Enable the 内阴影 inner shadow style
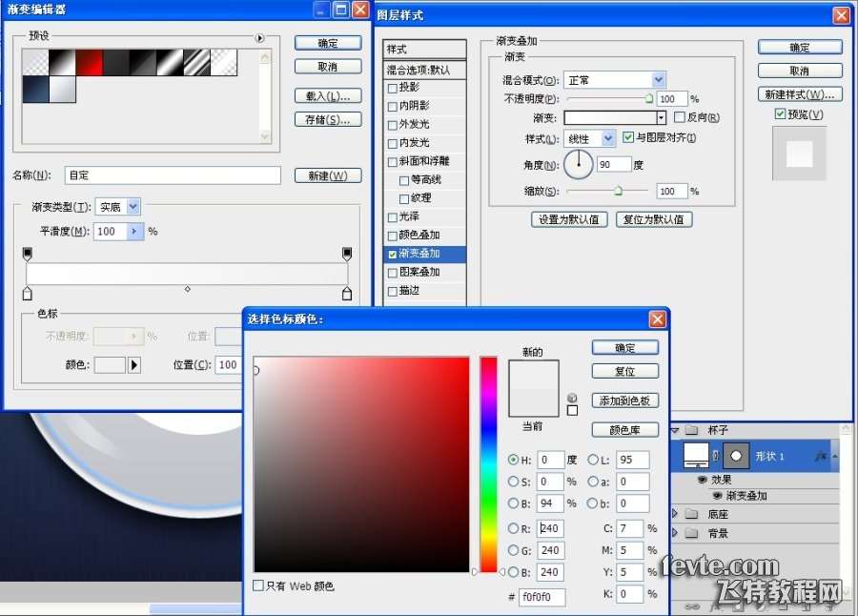Screen dimensions: 858x616 coord(393,107)
